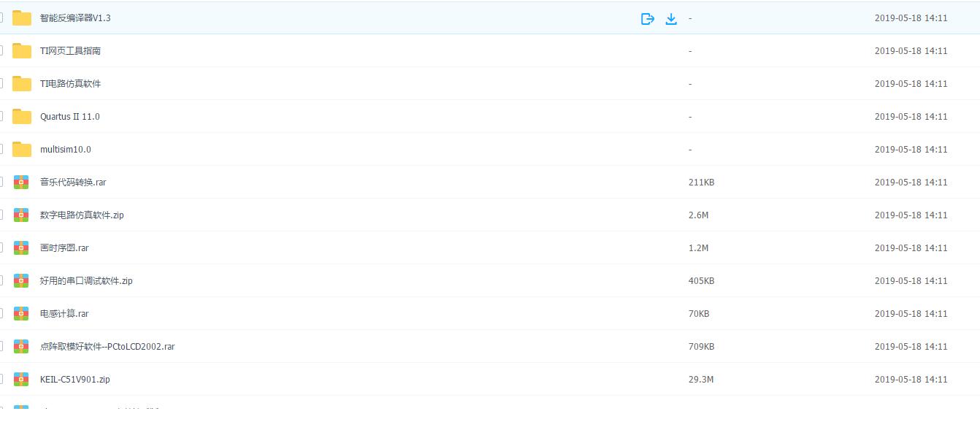Tick the checkbox for TI网页工具指南
Viewport: 980px width, 422px height.
pyautogui.click(x=1, y=50)
